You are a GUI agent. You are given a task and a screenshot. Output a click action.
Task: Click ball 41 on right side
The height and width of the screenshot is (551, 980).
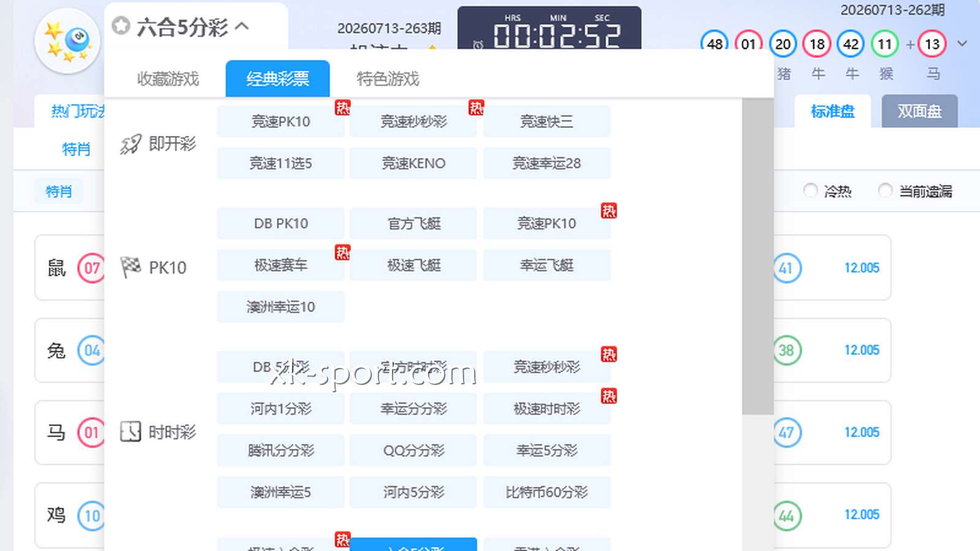click(786, 268)
